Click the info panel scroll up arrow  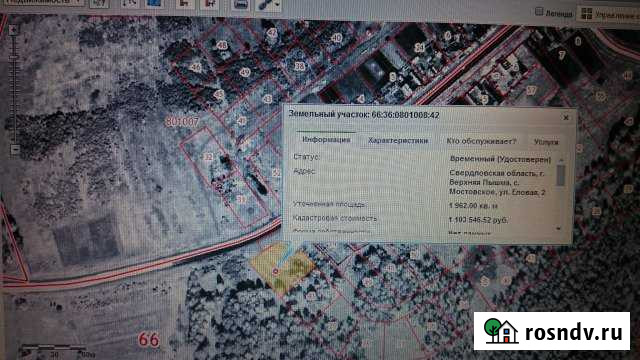[561, 160]
